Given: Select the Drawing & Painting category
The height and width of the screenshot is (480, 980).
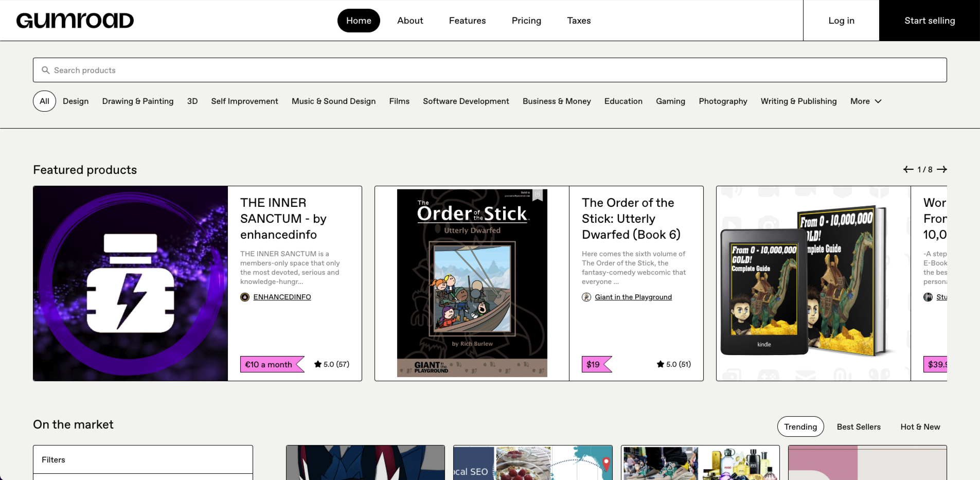Looking at the screenshot, I should 138,101.
